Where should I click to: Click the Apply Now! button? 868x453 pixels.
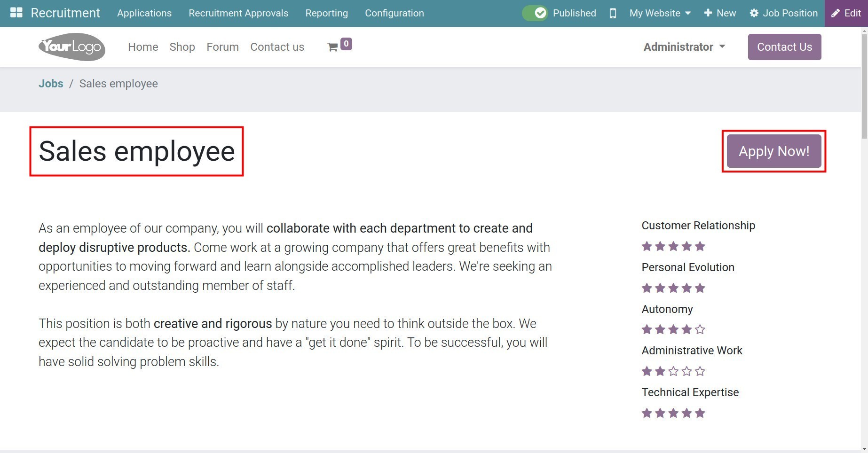(x=773, y=151)
